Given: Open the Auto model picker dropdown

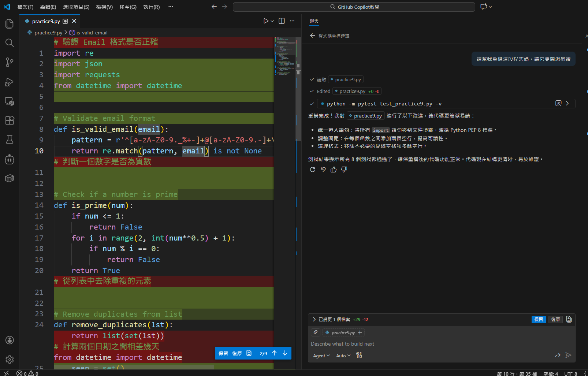Looking at the screenshot, I should point(343,355).
